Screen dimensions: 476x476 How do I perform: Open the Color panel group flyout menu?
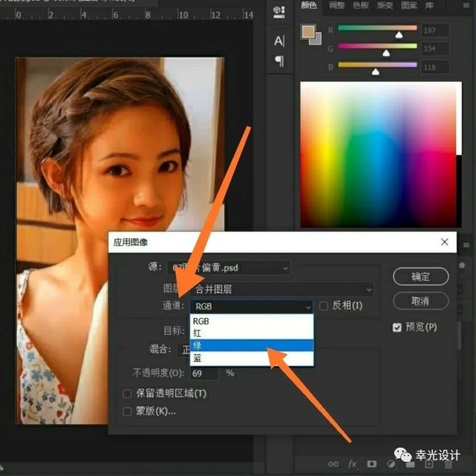[x=466, y=5]
